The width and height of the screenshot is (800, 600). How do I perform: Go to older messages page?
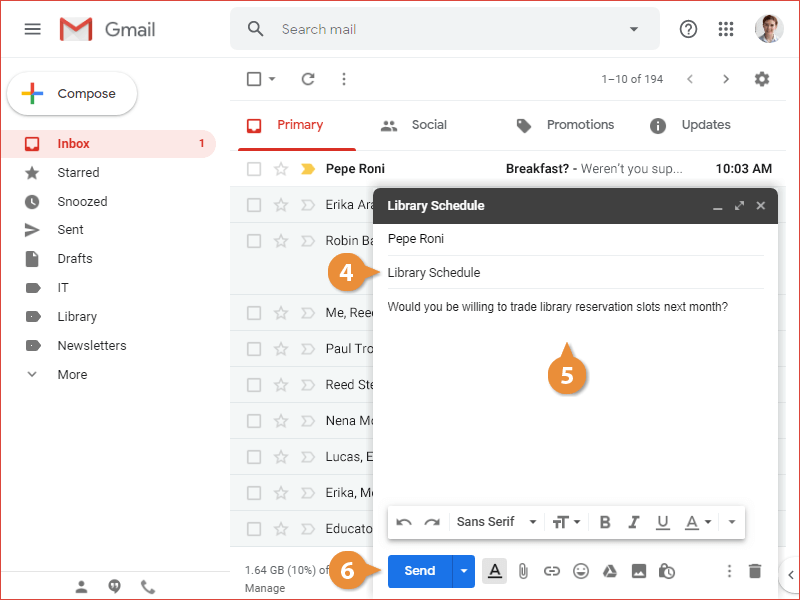(x=726, y=79)
